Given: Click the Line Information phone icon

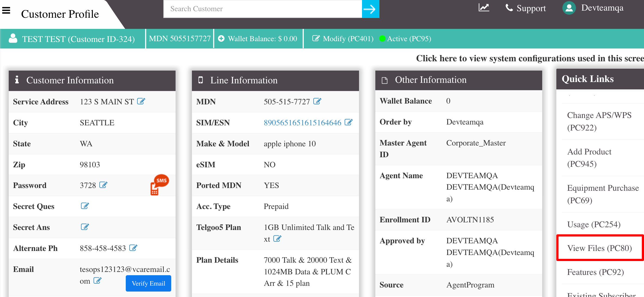Looking at the screenshot, I should click(x=201, y=80).
